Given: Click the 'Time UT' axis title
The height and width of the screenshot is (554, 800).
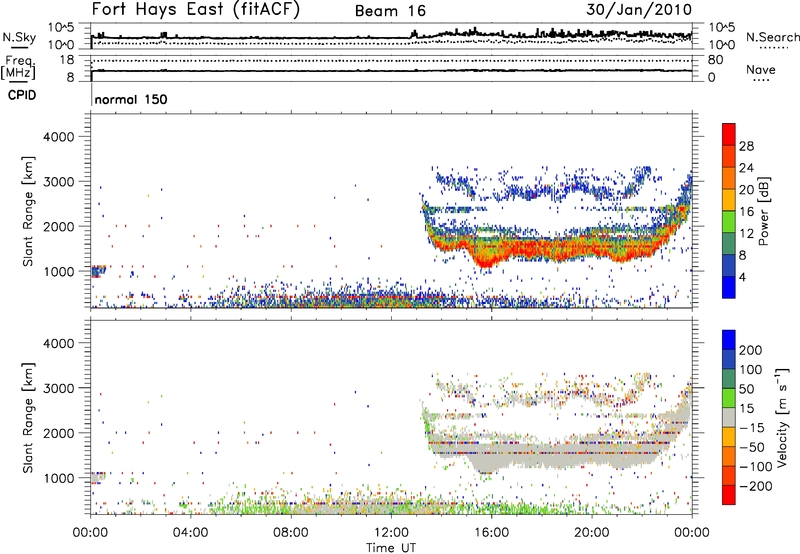Looking at the screenshot, I should coord(391,548).
